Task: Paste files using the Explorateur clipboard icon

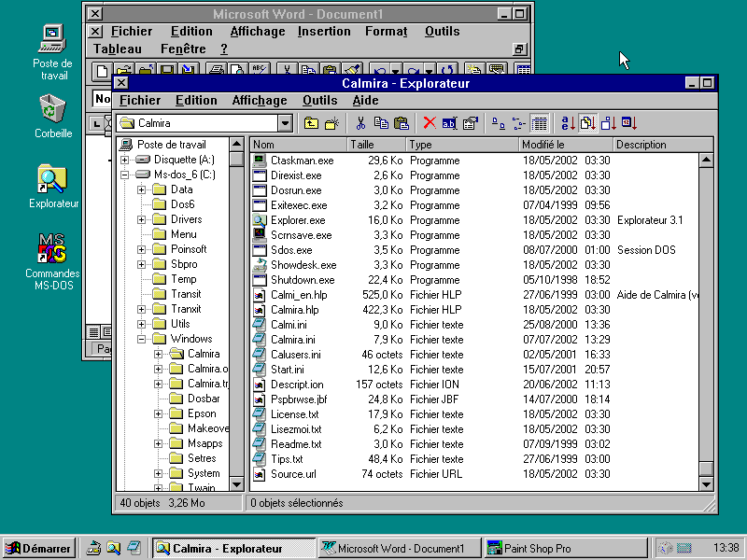Action: tap(402, 123)
